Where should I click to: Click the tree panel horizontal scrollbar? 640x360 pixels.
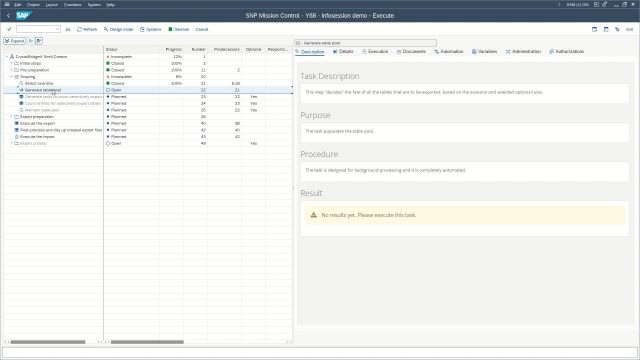[x=48, y=342]
